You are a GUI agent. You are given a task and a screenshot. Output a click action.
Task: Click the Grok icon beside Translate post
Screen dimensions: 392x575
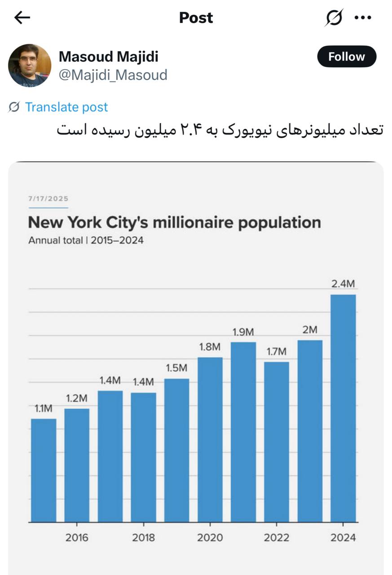pos(14,107)
